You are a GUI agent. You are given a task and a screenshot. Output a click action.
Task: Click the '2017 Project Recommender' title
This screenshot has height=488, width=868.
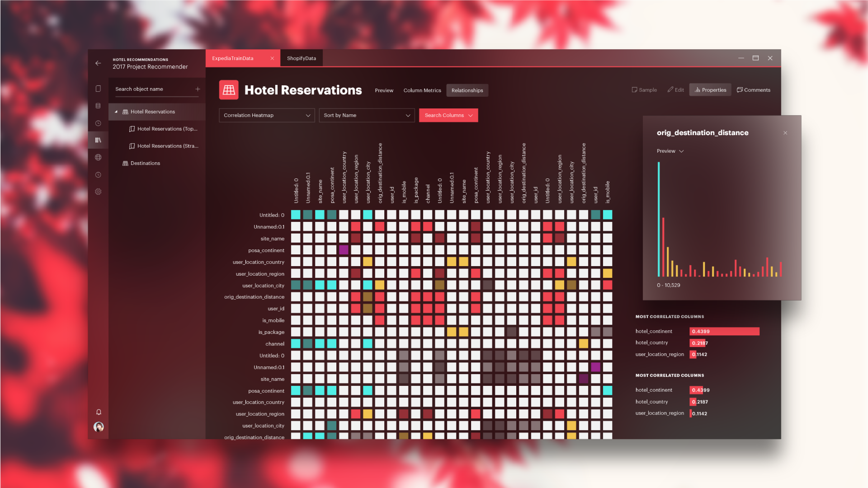(x=150, y=67)
